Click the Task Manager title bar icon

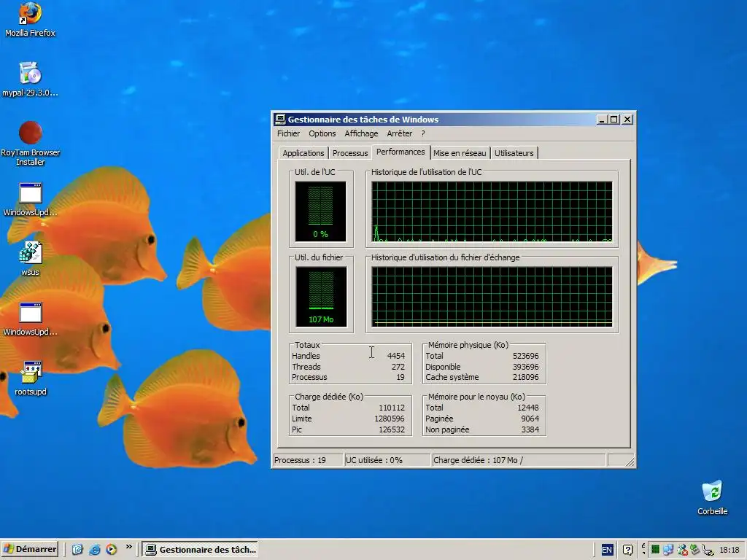click(x=280, y=119)
